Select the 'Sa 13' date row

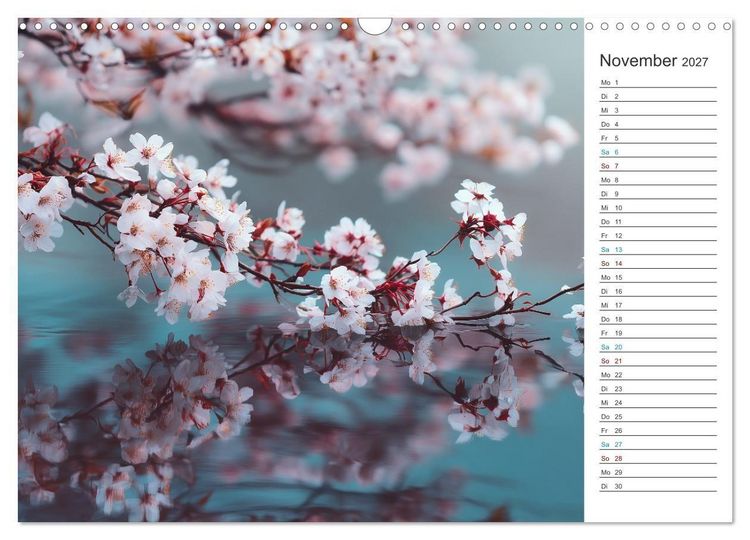[658, 249]
